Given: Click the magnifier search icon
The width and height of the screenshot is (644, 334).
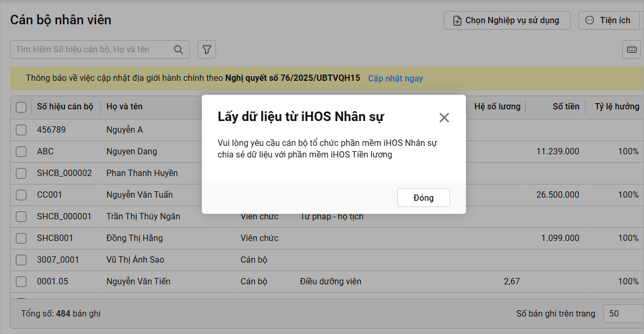Looking at the screenshot, I should tap(179, 50).
